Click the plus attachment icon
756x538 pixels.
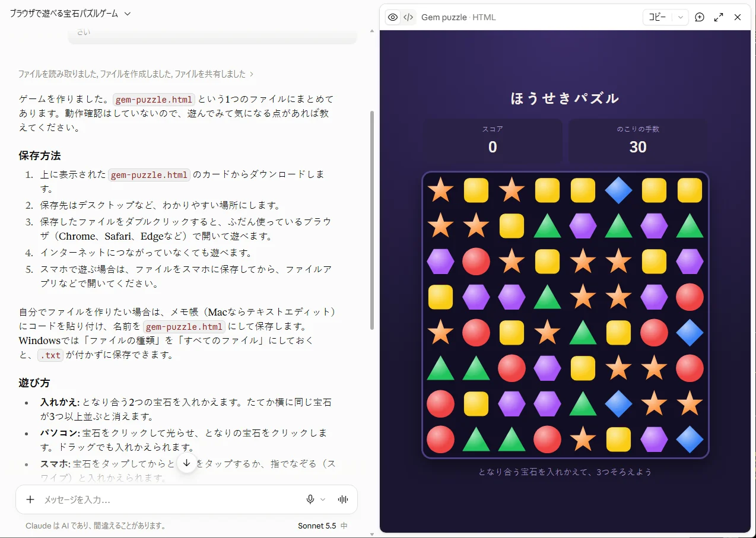click(30, 499)
